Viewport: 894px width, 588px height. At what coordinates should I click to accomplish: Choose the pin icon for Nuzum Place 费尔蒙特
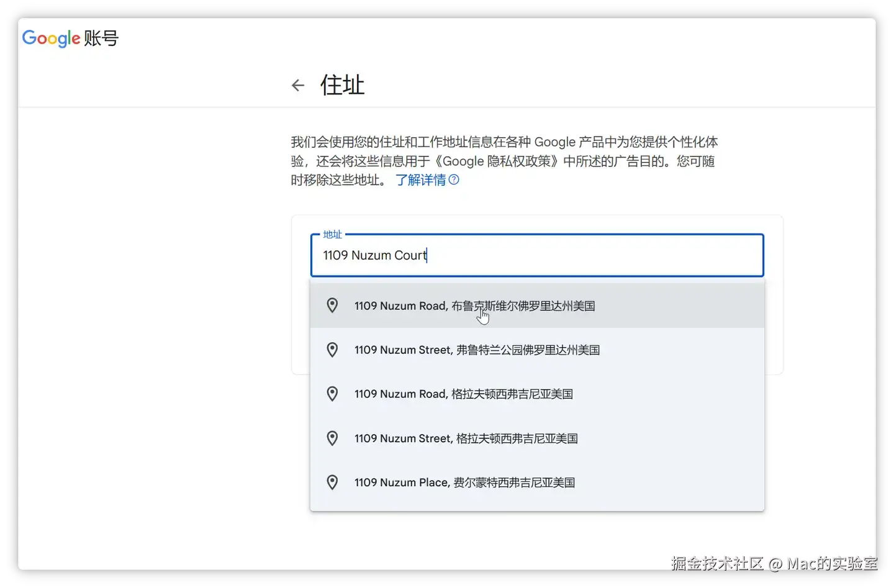coord(333,482)
